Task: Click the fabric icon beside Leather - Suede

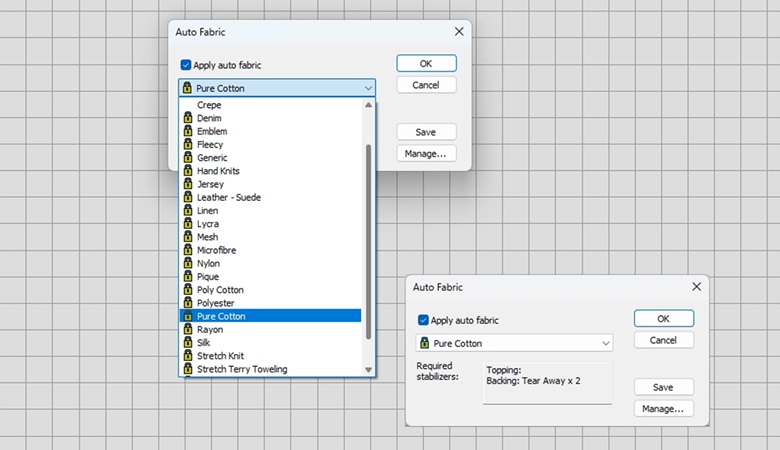Action: [187, 197]
